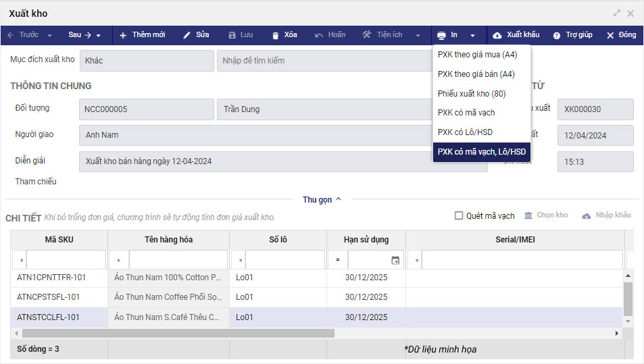Screen dimensions: 644x364
Task: Open calendar icon in Hạn sử dụng filter
Action: (x=395, y=260)
